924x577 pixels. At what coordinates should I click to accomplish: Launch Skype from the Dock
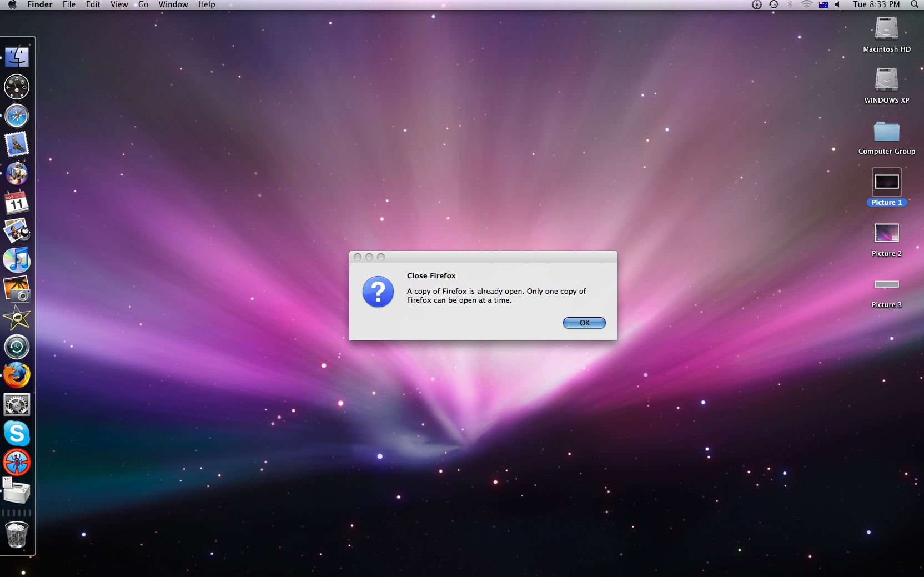point(17,433)
